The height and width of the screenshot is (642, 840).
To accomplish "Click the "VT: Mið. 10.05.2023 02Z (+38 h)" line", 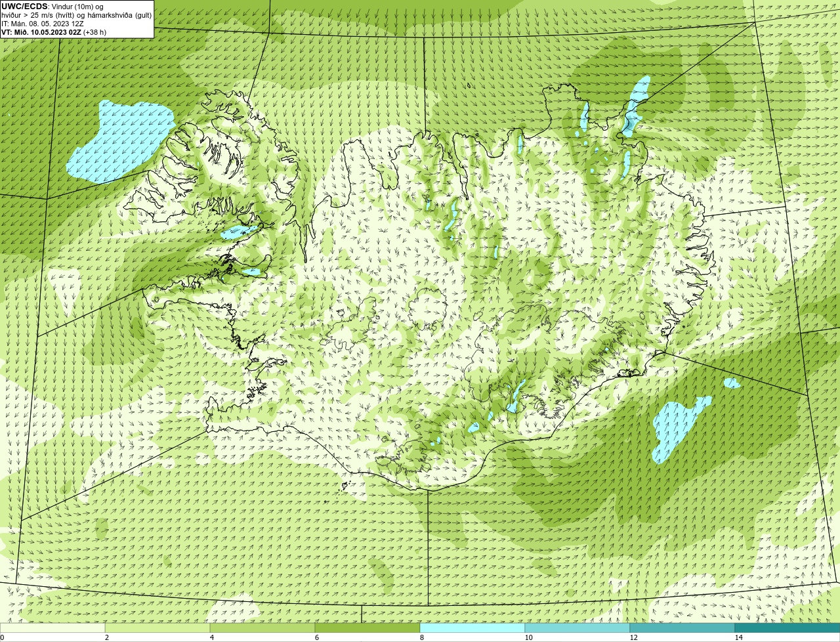I will point(54,32).
